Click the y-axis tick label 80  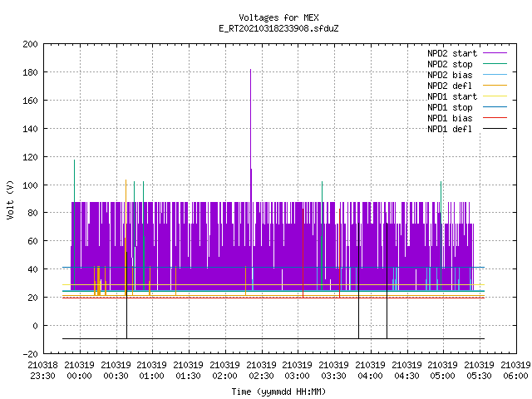point(32,213)
